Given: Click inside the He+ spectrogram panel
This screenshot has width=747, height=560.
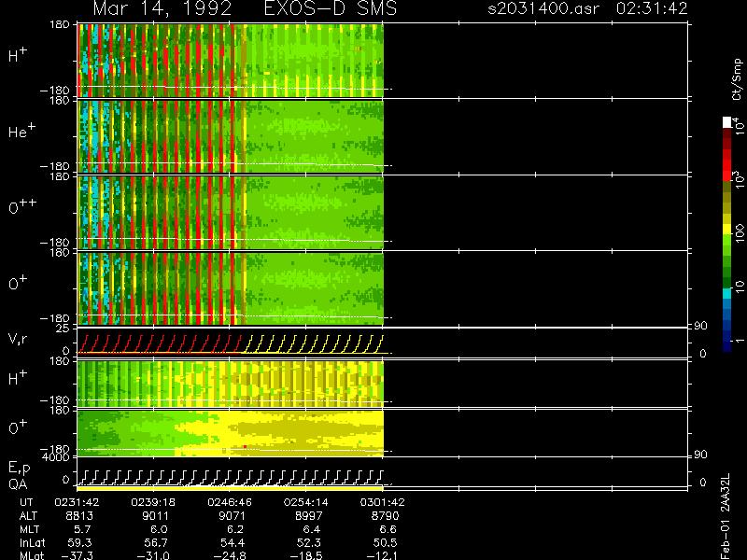Looking at the screenshot, I should tap(230, 136).
